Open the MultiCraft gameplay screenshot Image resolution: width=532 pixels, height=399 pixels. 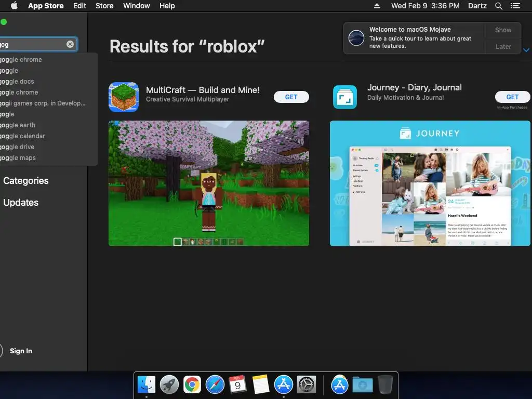tap(209, 183)
